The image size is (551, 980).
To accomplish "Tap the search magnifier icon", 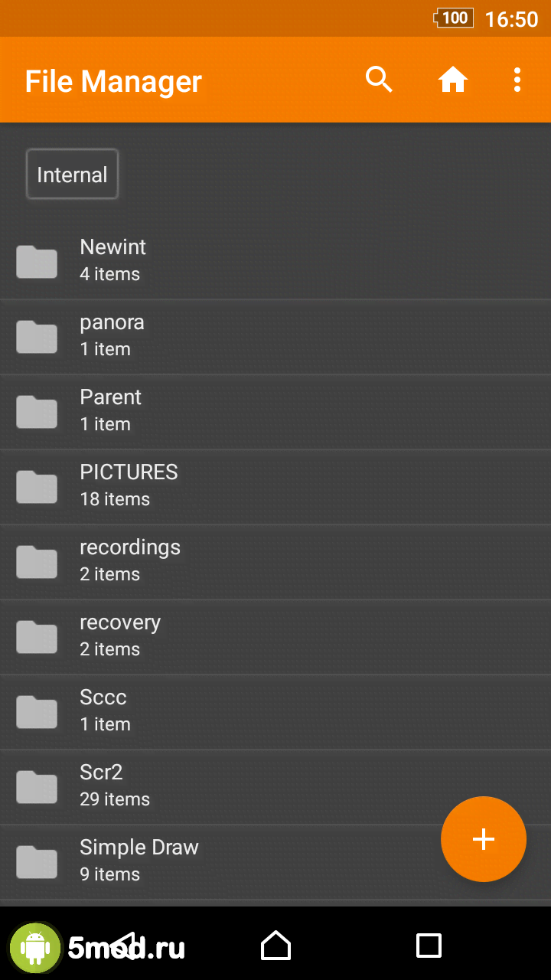I will coord(379,80).
